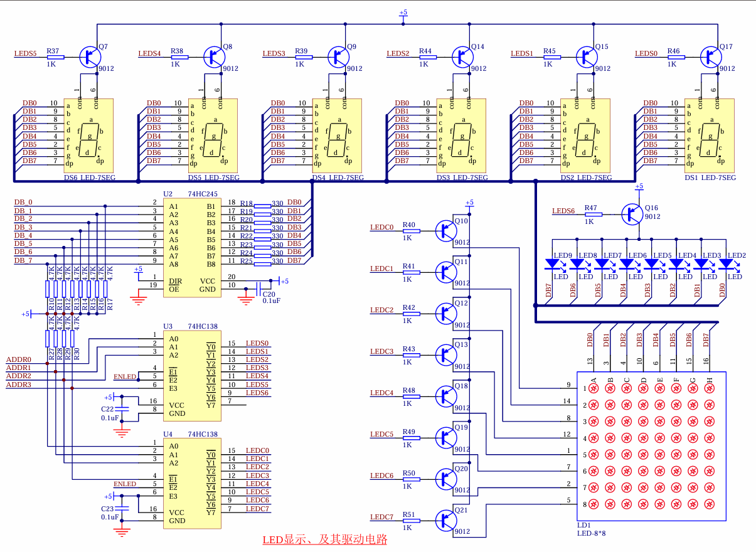Select the DS6 seven-segment display
Viewport: 756px width, 552px height.
[x=88, y=135]
